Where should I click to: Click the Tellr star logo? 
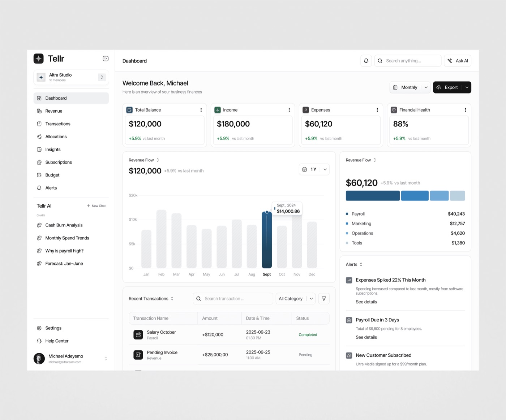click(39, 59)
